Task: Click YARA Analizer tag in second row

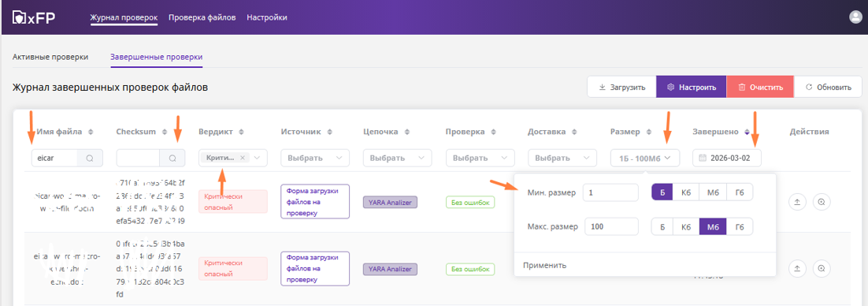Action: tap(390, 269)
